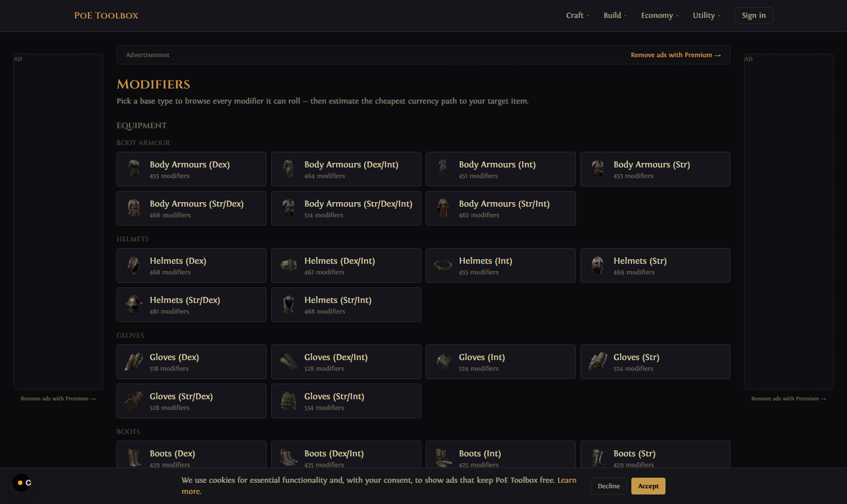
Task: Click the Body Armours (Int) robe icon
Action: 443,169
